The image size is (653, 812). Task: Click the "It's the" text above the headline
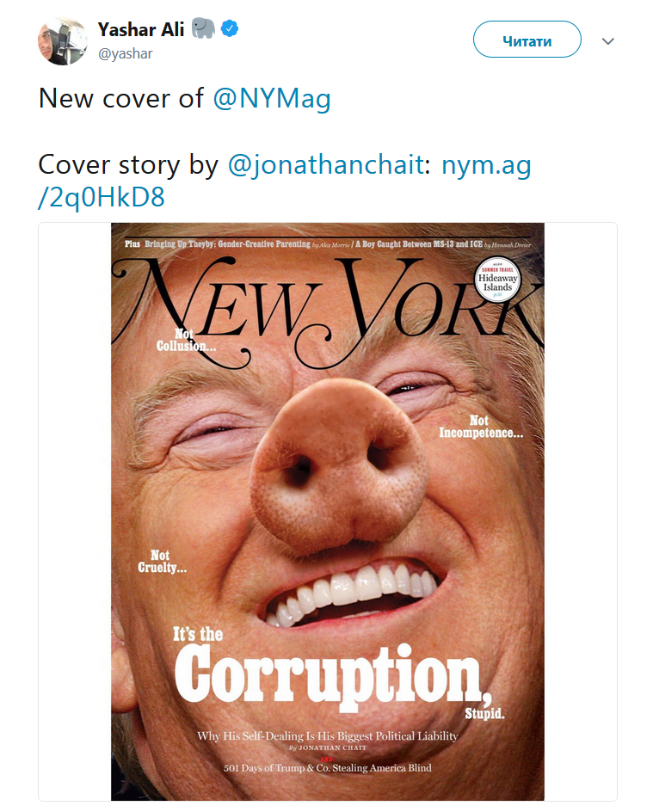click(x=198, y=635)
